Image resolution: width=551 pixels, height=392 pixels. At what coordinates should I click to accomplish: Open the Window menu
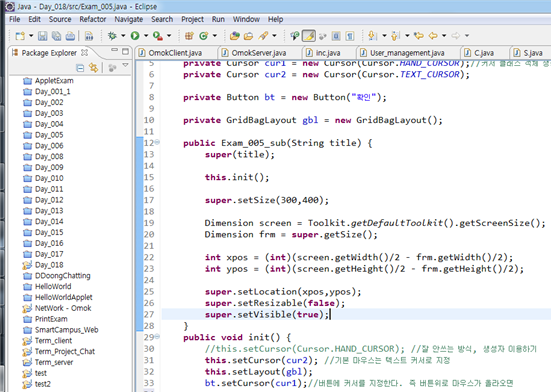click(x=246, y=19)
